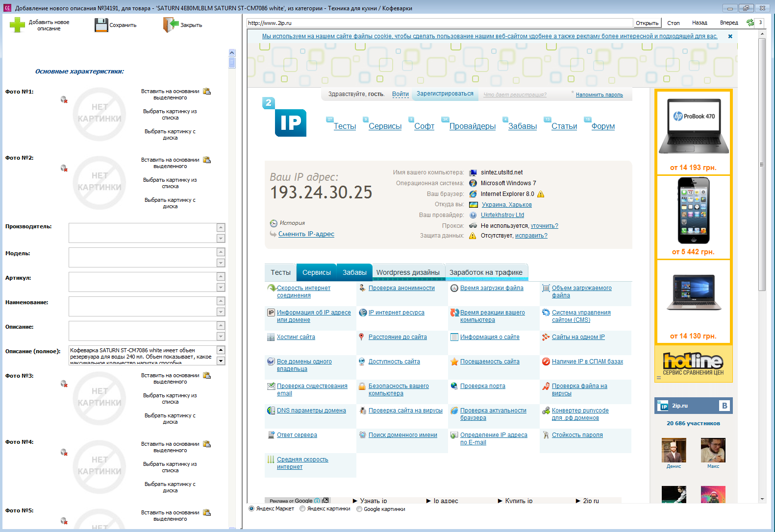The image size is (775, 532).
Task: Open the Провайдеры site menu item
Action: click(x=473, y=126)
